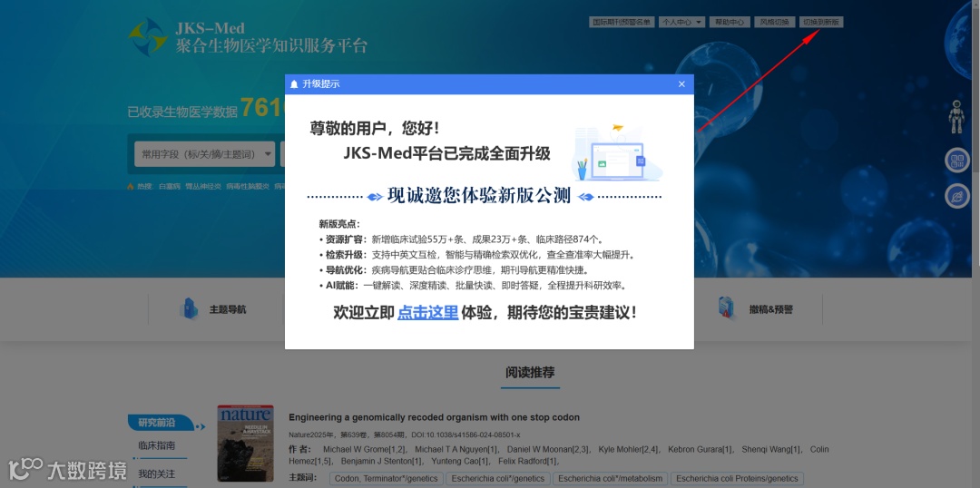Close the 升级提示 upgrade dialog

click(681, 84)
